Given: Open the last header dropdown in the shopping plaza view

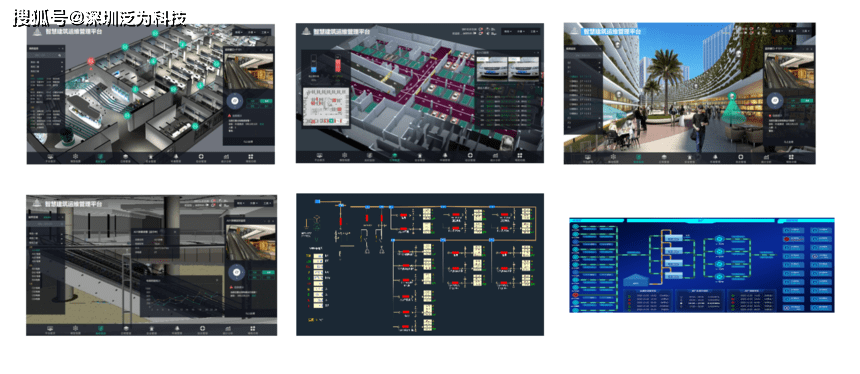Looking at the screenshot, I should pyautogui.click(x=806, y=31).
